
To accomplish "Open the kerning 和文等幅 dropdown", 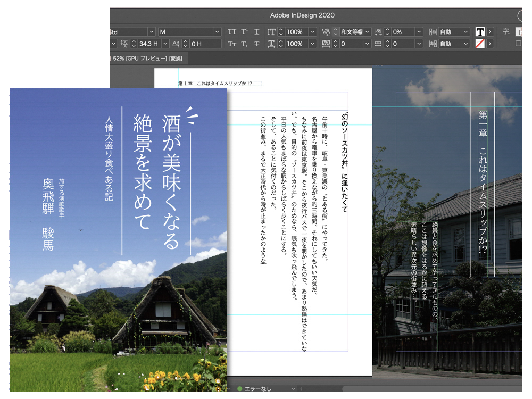I will pos(367,32).
